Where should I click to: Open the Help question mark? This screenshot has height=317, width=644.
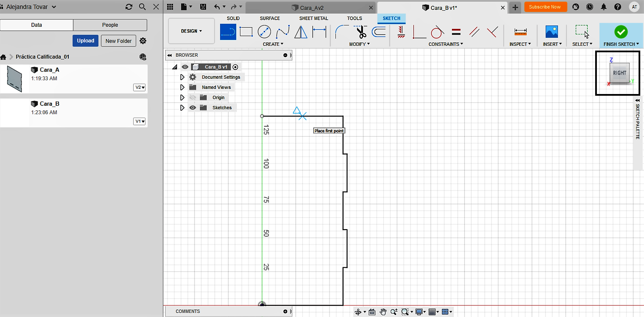pyautogui.click(x=618, y=7)
